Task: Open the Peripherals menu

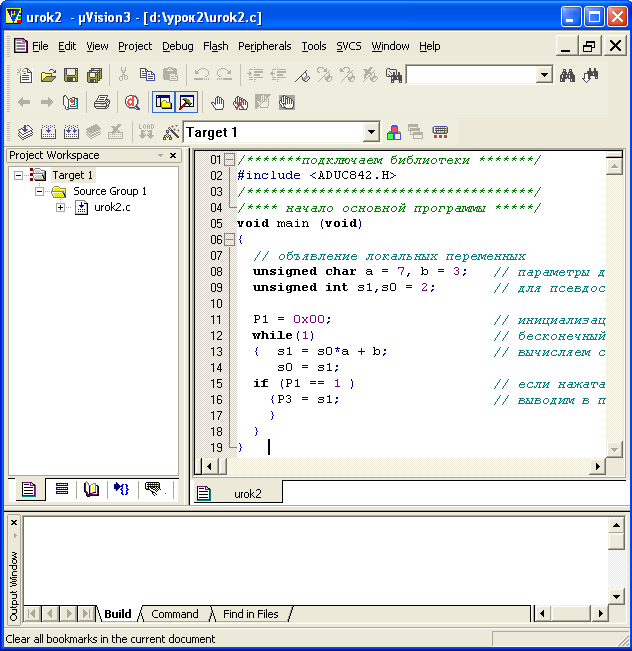Action: (264, 46)
